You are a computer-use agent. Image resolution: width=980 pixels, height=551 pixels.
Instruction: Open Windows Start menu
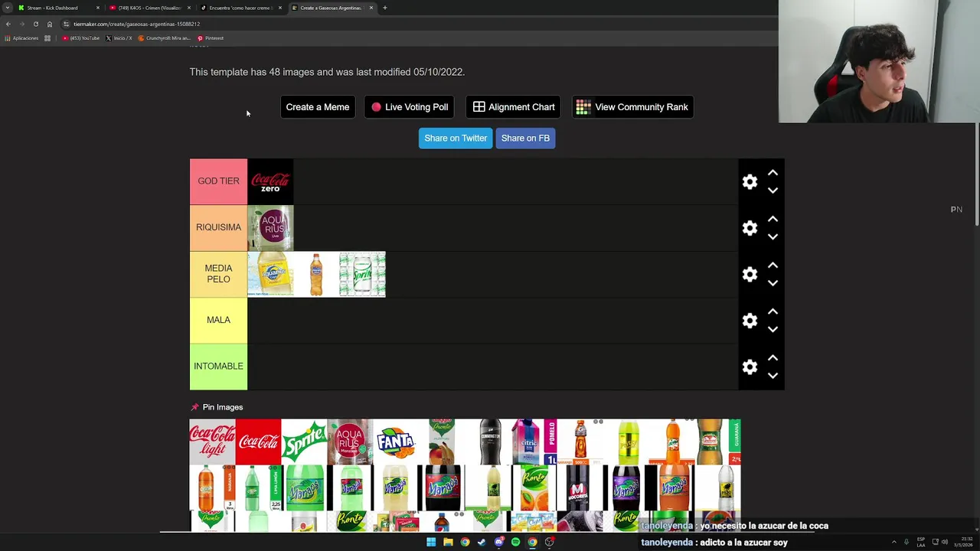(431, 542)
